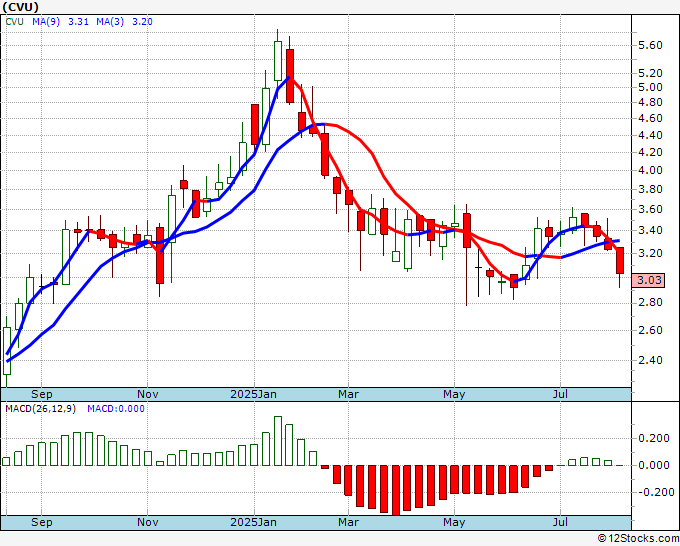Click the 5.20 price axis label
This screenshot has width=680, height=546.
[x=651, y=74]
